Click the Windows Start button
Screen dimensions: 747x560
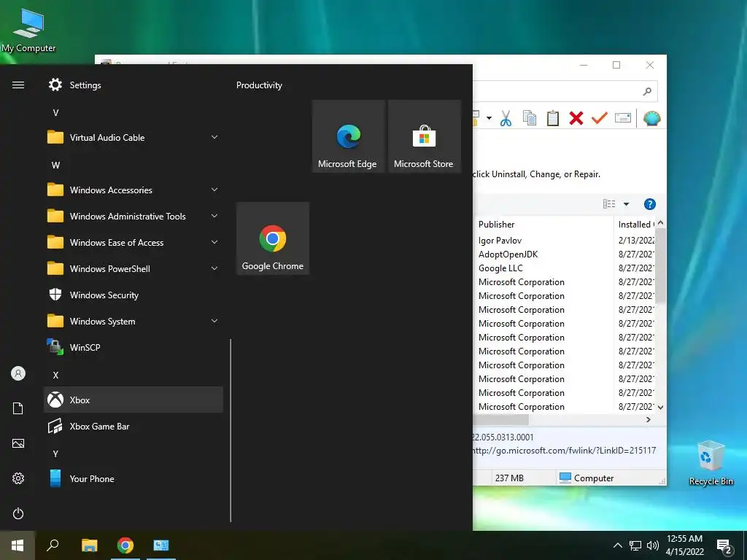(18, 545)
